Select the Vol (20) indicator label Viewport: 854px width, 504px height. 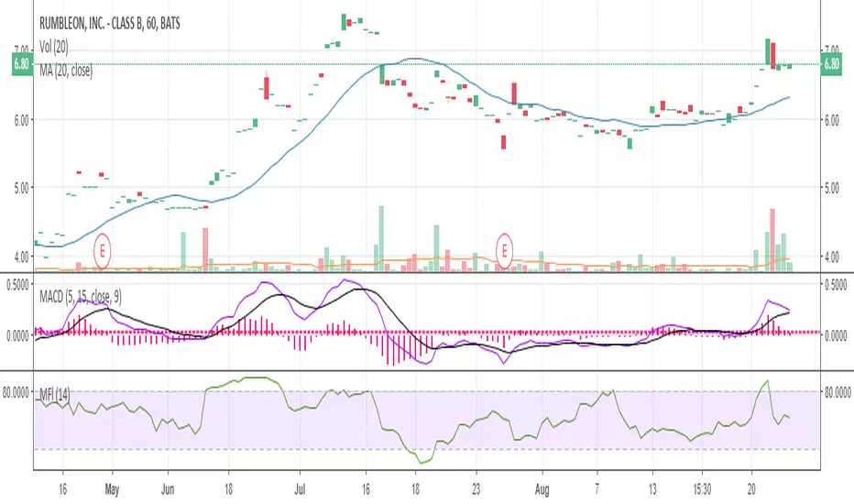click(x=53, y=47)
